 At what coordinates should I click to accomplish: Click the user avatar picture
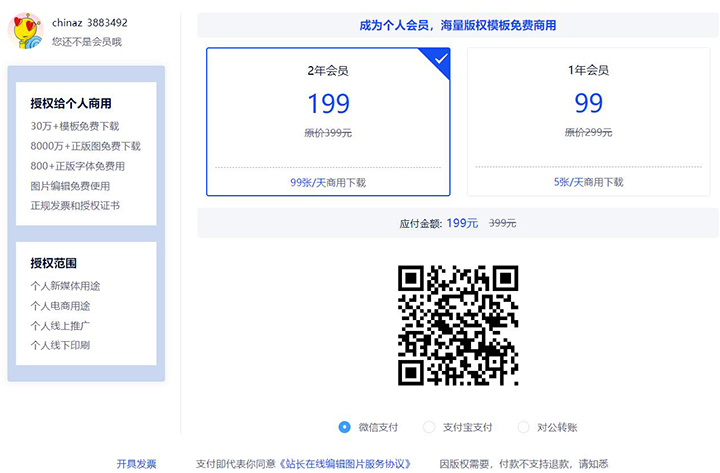pos(26,31)
